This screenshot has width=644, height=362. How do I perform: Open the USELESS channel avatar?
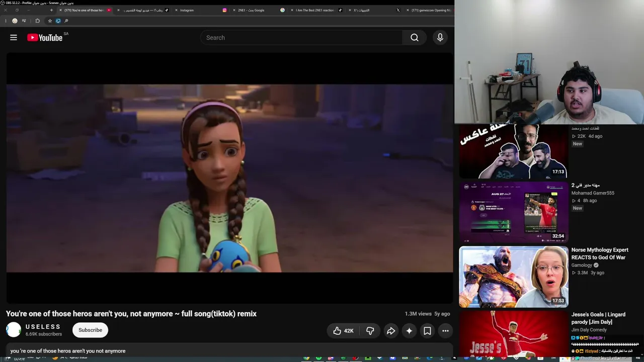coord(14,330)
